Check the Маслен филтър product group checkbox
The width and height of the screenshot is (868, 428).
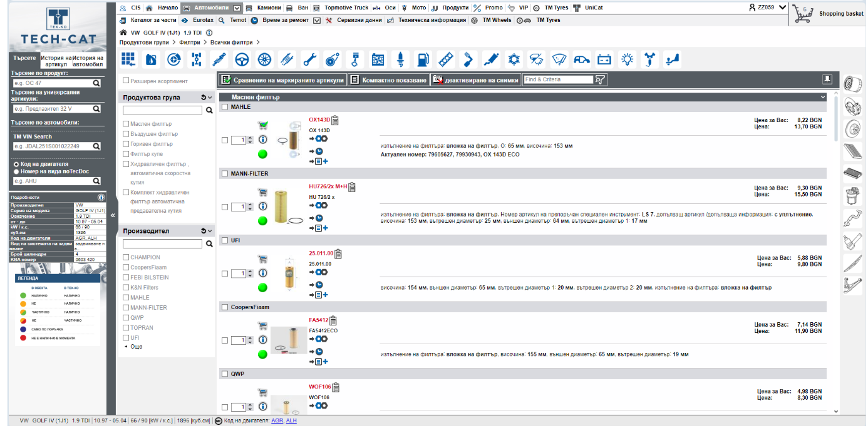[127, 124]
